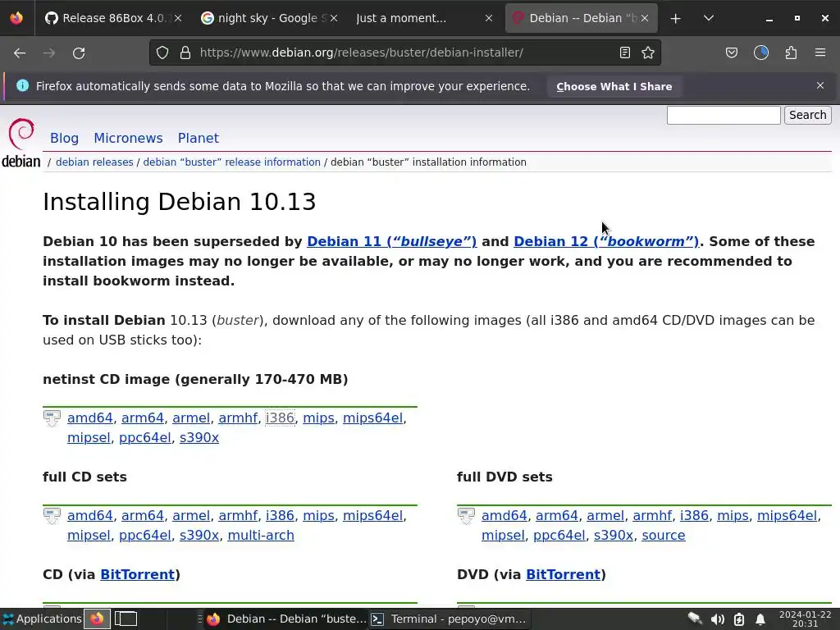Viewport: 840px width, 630px height.
Task: Switch to Debian Firefox window in taskbar
Action: tap(286, 619)
